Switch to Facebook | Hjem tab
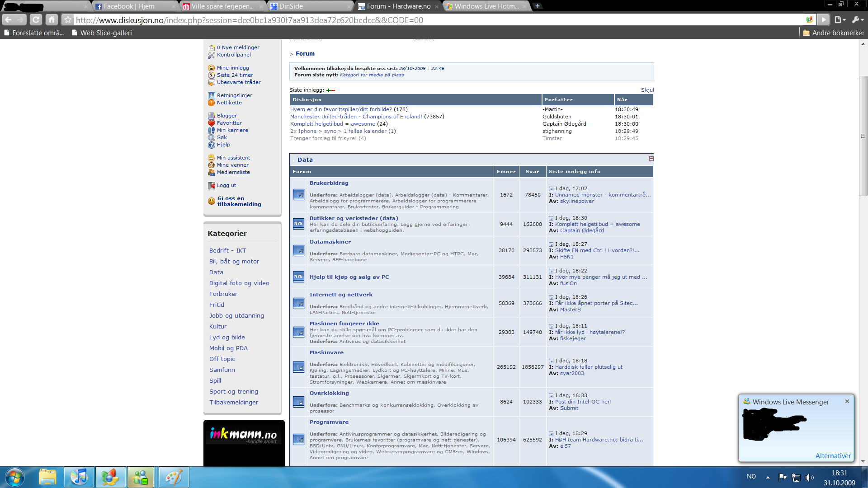The image size is (868, 488). (x=135, y=6)
